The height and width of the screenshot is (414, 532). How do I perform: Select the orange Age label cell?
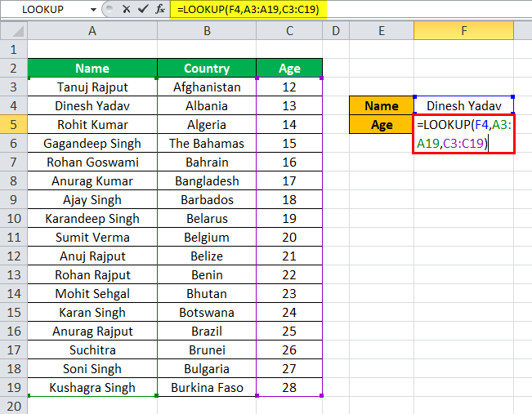[382, 124]
